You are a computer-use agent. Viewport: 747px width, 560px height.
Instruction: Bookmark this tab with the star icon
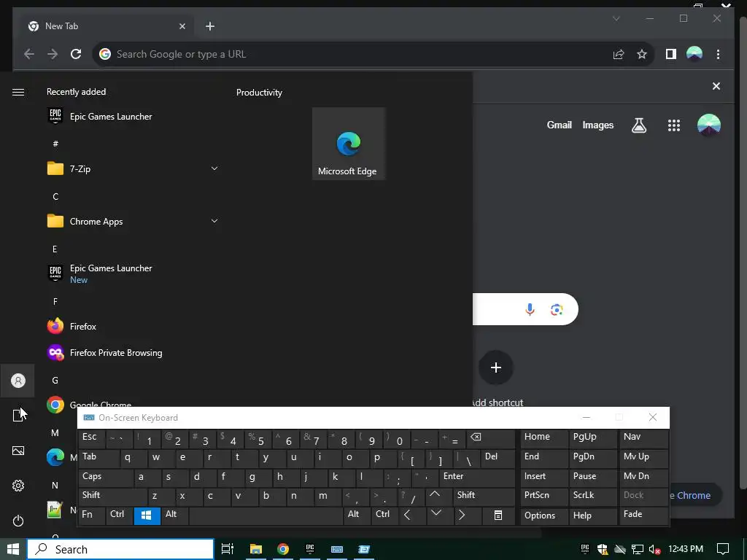642,54
